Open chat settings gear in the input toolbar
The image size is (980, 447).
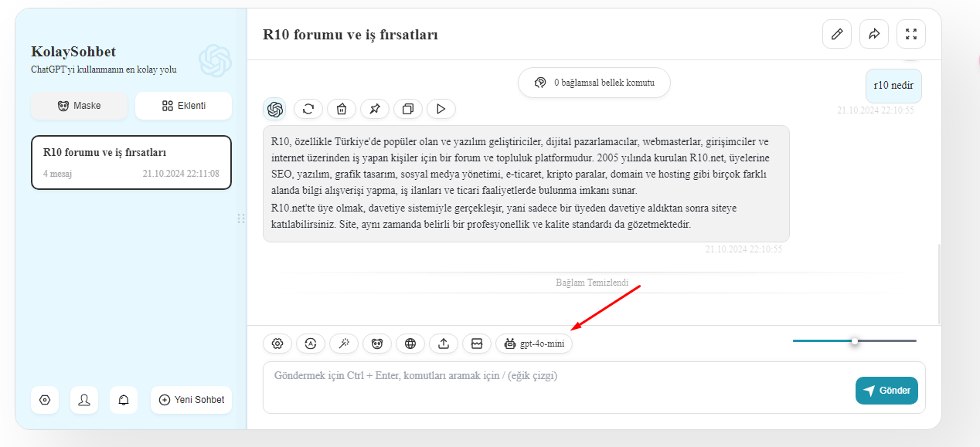point(277,344)
